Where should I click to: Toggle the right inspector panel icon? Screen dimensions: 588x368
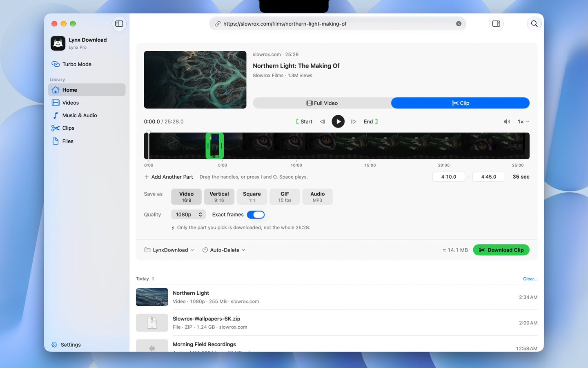click(x=496, y=24)
